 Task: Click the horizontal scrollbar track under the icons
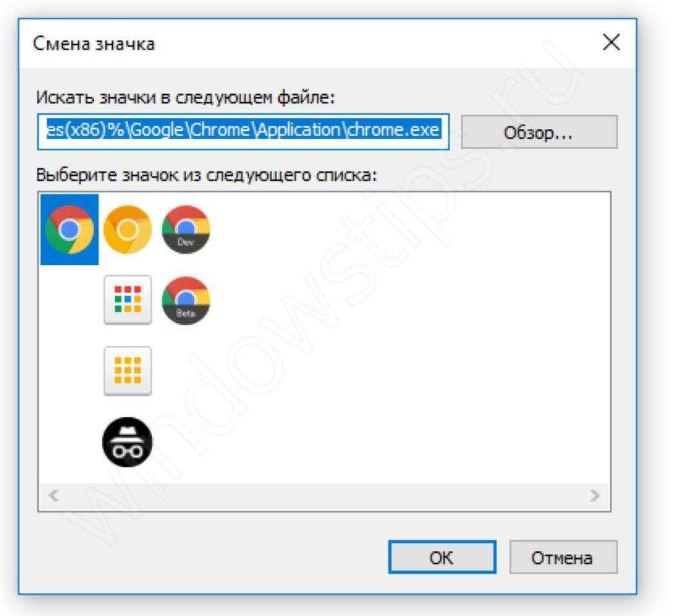click(324, 496)
